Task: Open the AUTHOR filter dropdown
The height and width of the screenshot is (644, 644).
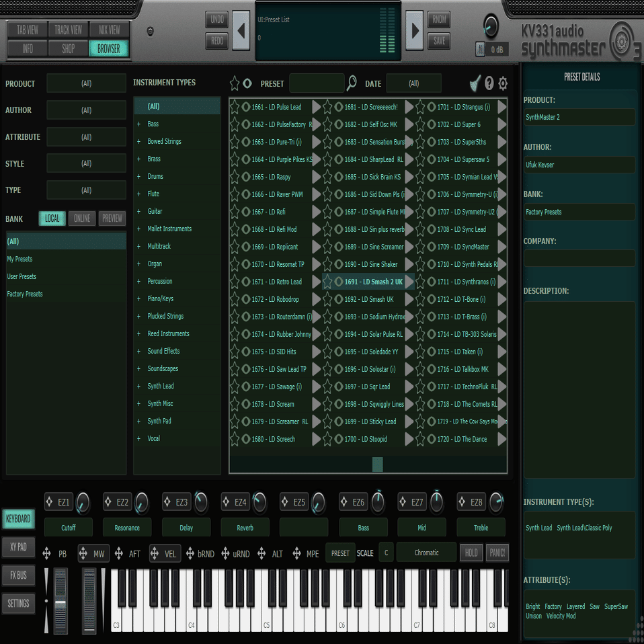Action: coord(86,110)
